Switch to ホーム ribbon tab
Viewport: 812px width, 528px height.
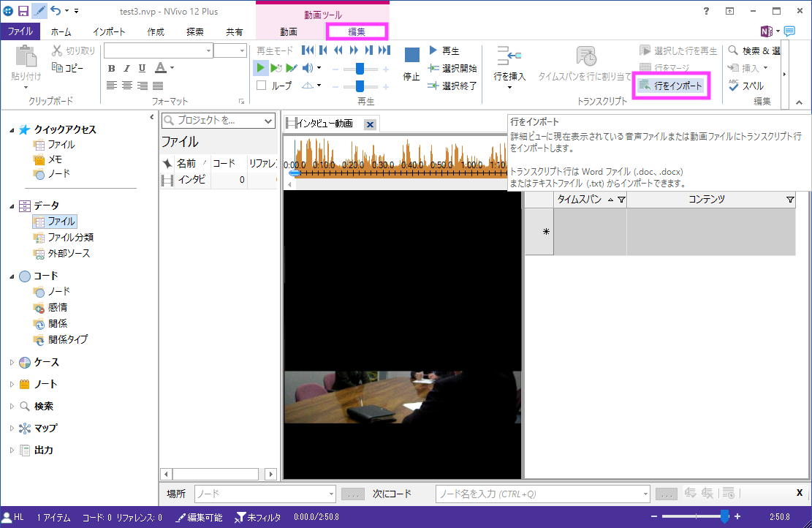(x=61, y=31)
